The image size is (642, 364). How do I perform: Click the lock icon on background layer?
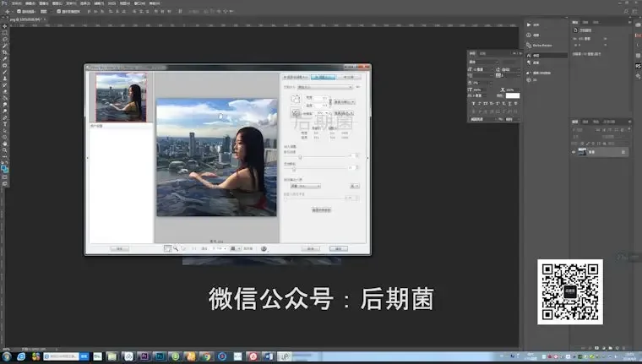click(623, 152)
